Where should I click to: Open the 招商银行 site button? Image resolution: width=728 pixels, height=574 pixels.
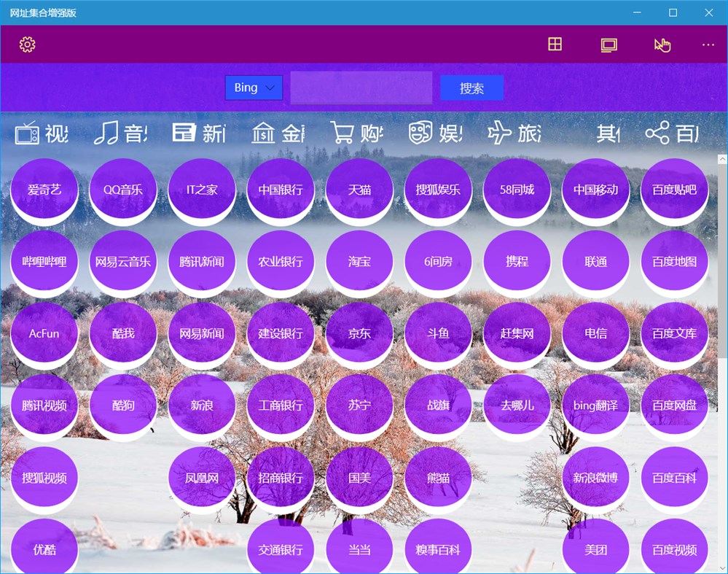281,478
